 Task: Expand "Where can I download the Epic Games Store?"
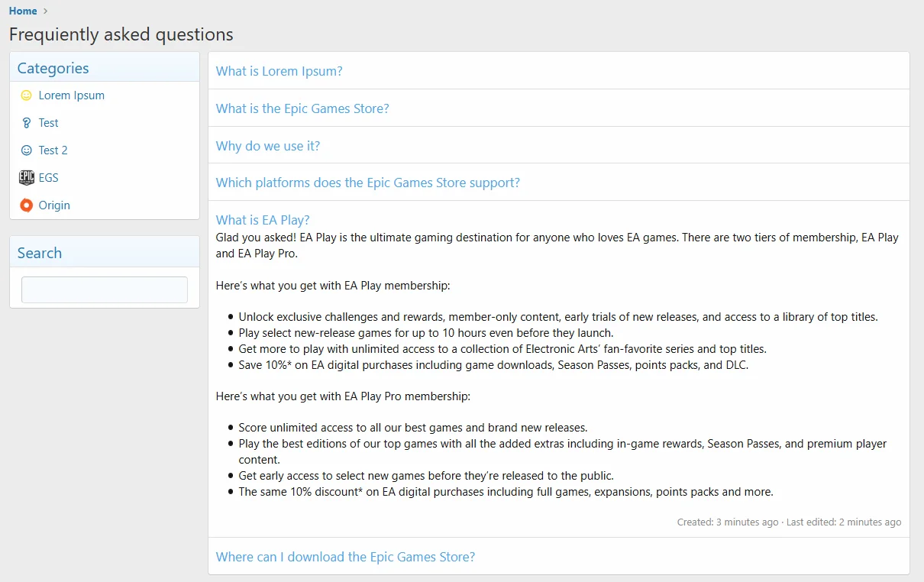tap(345, 557)
